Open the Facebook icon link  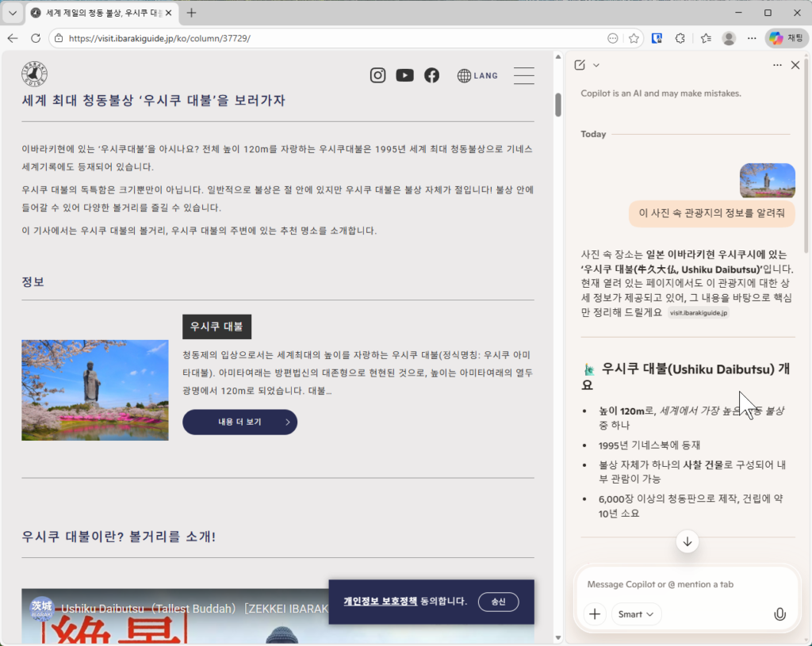(431, 75)
